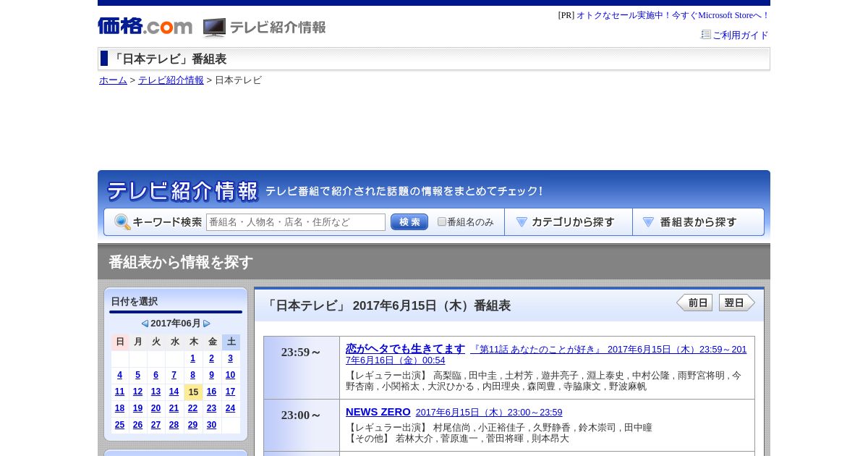The image size is (868, 456).
Task: Click the 翌日 next day button
Action: coord(737,303)
